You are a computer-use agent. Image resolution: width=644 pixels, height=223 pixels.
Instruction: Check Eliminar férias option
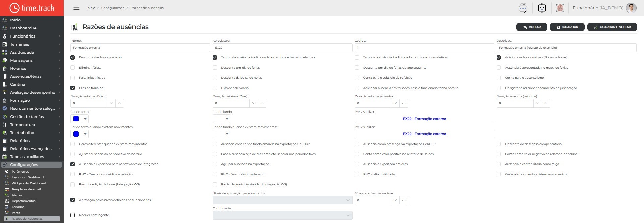pos(73,68)
